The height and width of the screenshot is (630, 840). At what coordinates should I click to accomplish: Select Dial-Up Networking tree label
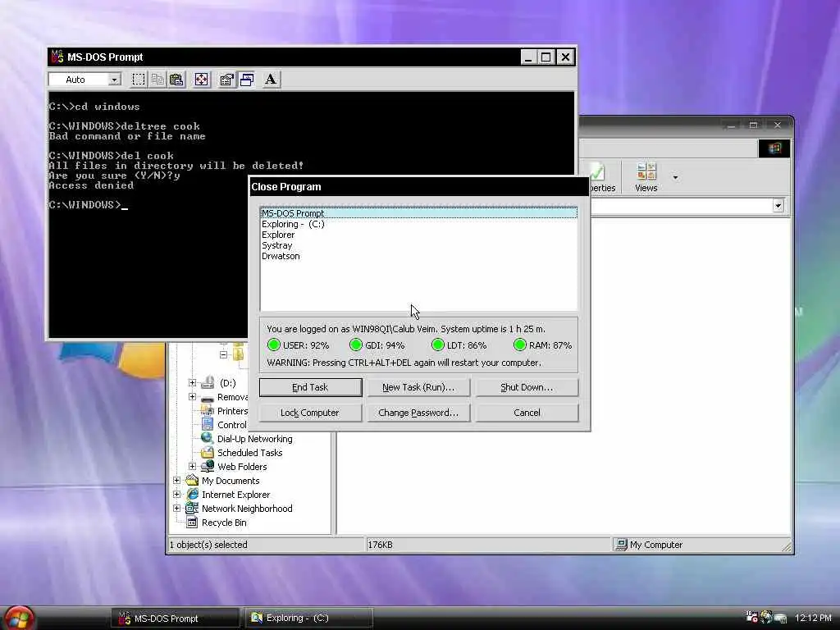click(255, 439)
